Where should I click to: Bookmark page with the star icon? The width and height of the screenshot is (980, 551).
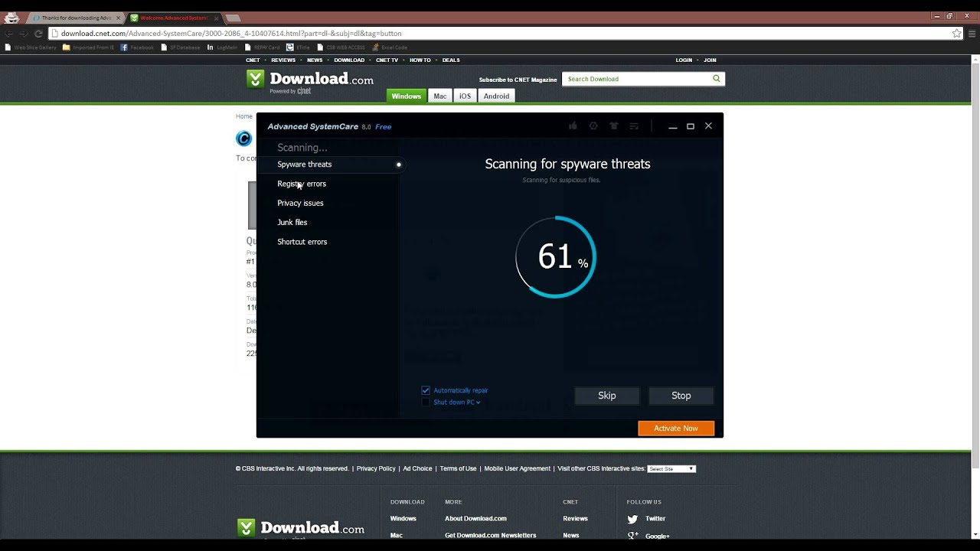click(956, 34)
